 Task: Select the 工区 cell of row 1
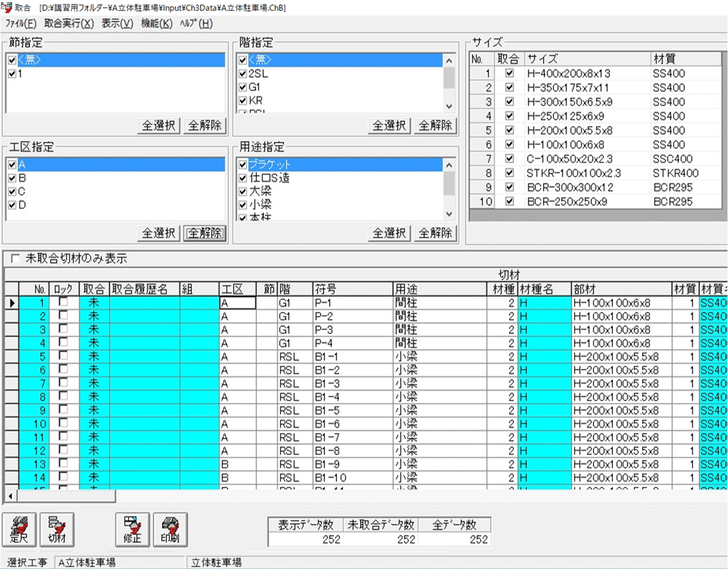click(237, 302)
